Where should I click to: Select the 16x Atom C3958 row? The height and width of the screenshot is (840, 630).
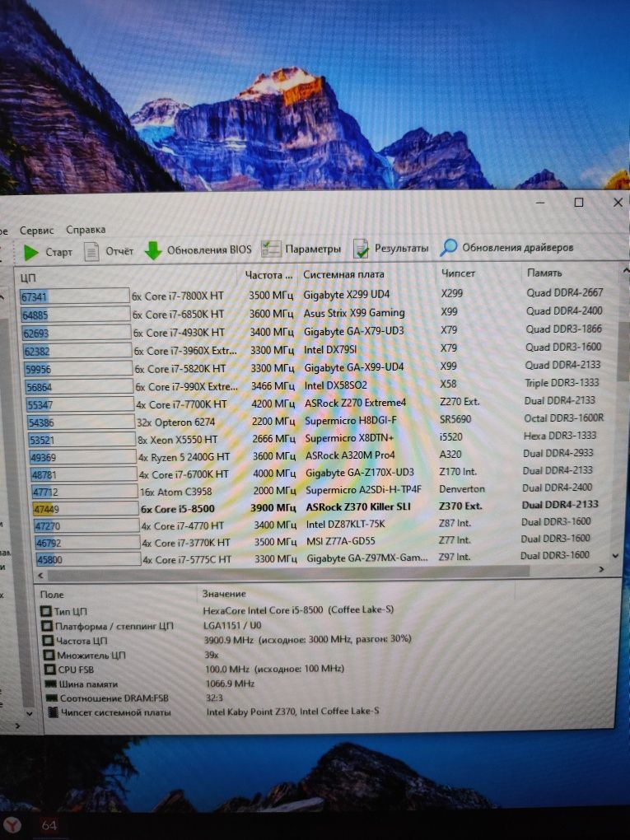(x=312, y=490)
